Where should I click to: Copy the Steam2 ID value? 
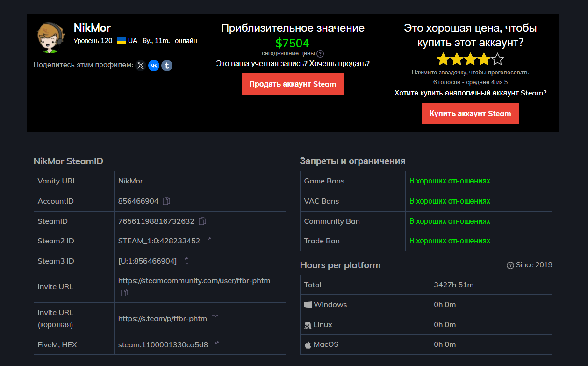tap(208, 241)
